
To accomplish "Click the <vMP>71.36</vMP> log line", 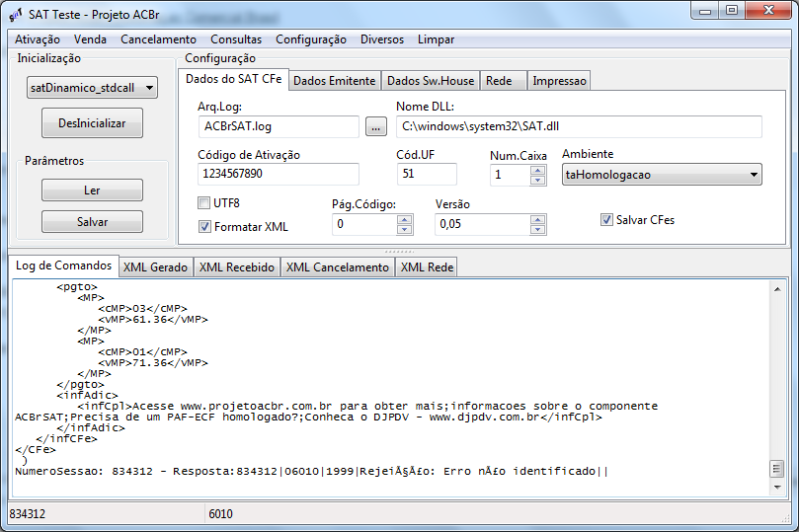I will [x=153, y=363].
